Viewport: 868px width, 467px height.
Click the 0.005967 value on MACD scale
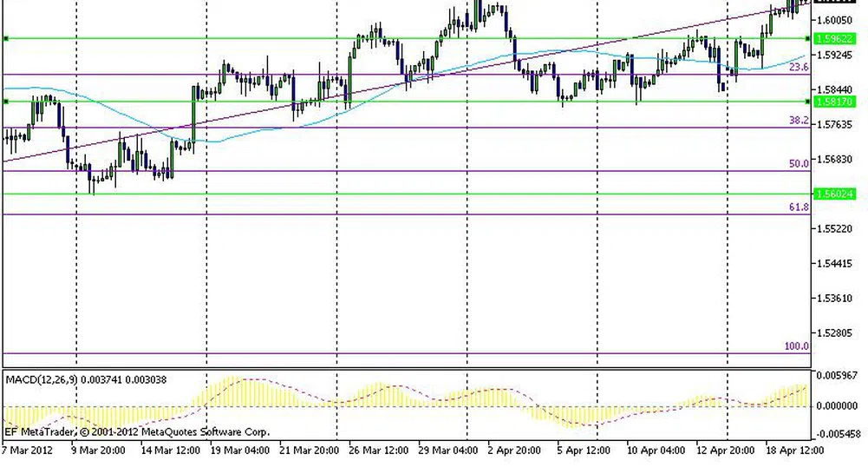point(838,376)
